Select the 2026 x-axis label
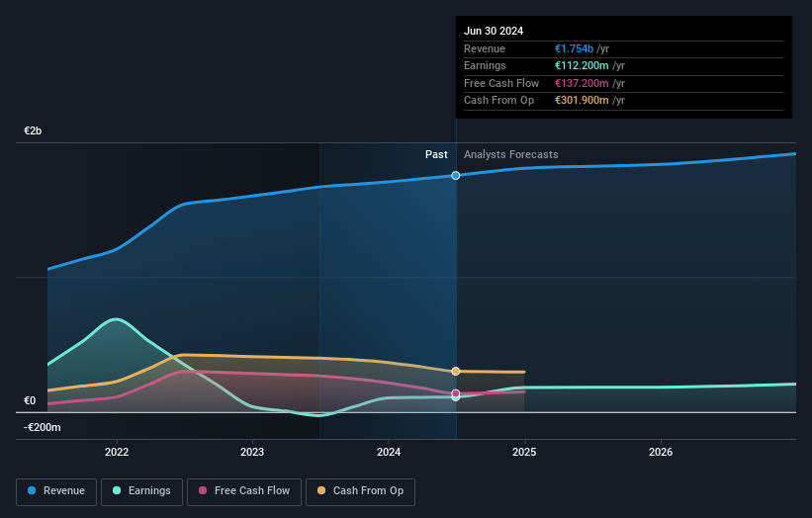This screenshot has height=518, width=812. click(661, 452)
